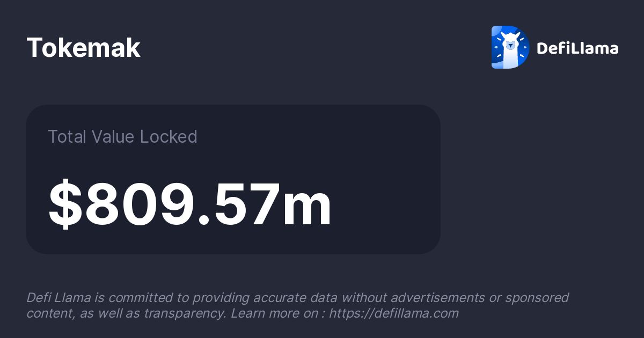Click "Learn more on" footer text
Viewport: 644px width, 338px height.
[x=276, y=313]
